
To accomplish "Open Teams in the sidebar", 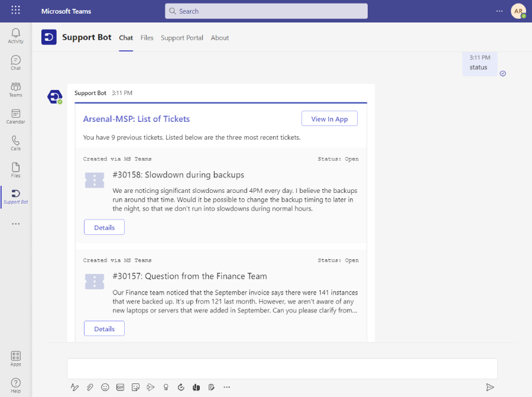I will [x=15, y=90].
